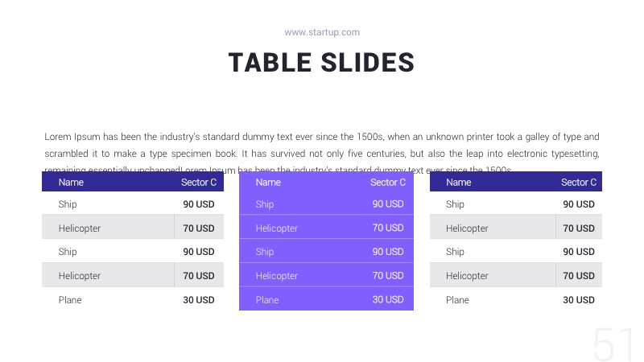Screen dimensions: 644x362
Task: Click the 30 USD value in right table
Action: [x=579, y=300]
